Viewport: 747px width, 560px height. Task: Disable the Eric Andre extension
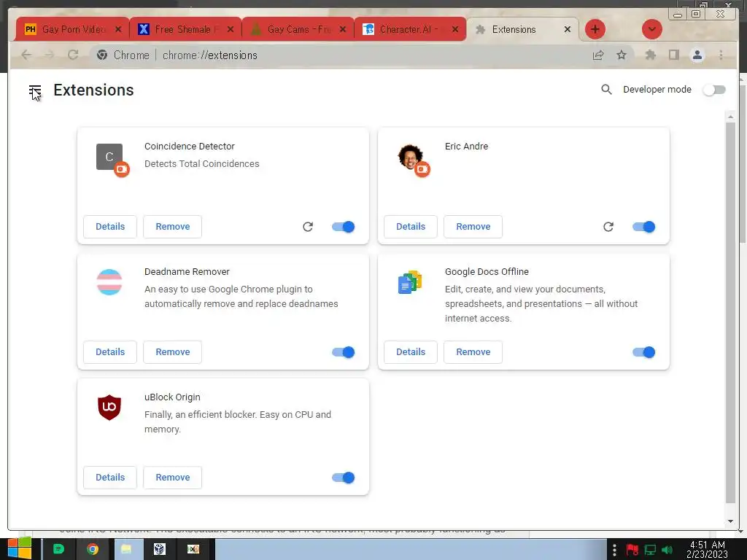(644, 227)
